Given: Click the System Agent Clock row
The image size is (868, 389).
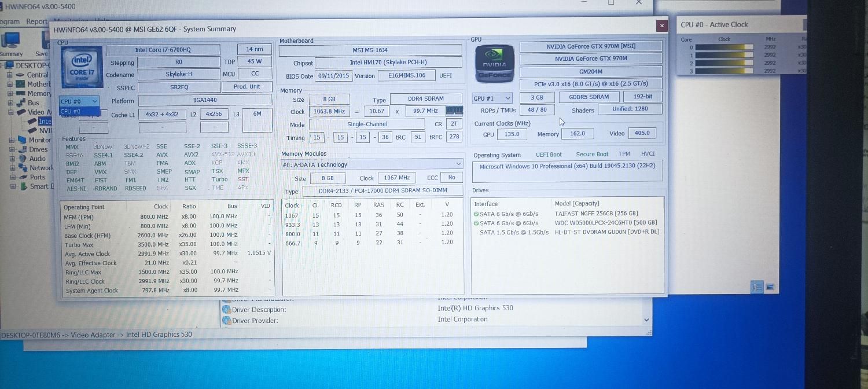Looking at the screenshot, I should click(166, 290).
